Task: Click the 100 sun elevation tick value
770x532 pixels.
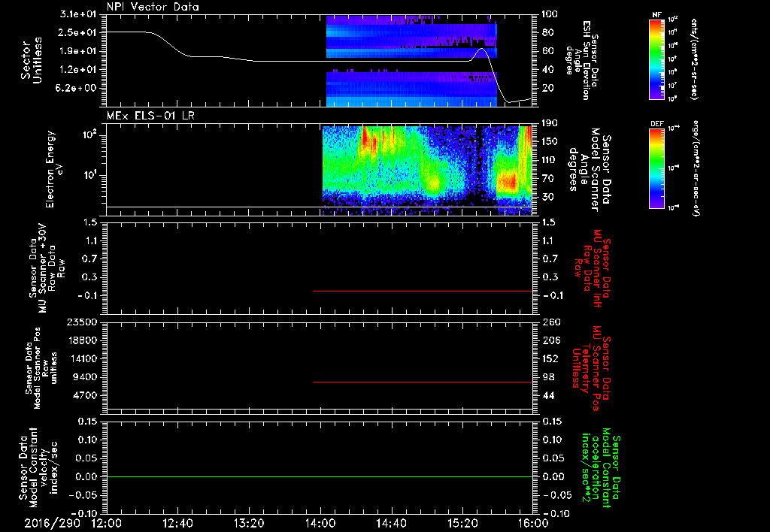Action: coord(550,14)
